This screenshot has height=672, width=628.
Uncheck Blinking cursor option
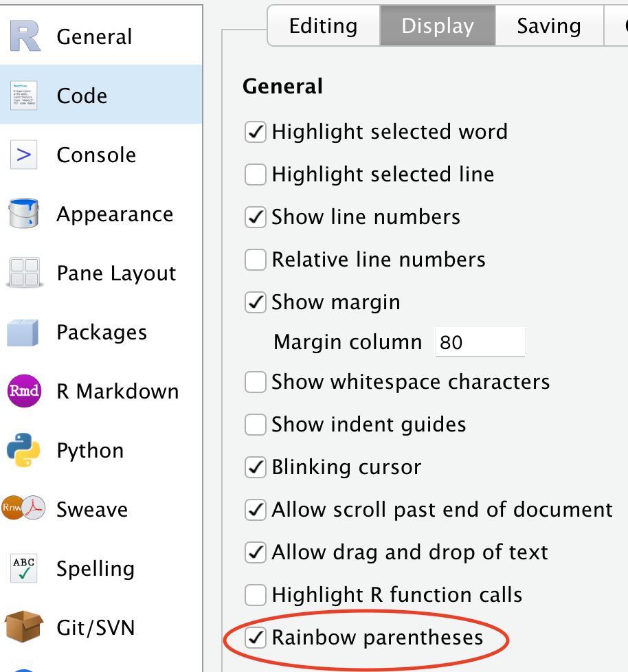click(x=256, y=467)
